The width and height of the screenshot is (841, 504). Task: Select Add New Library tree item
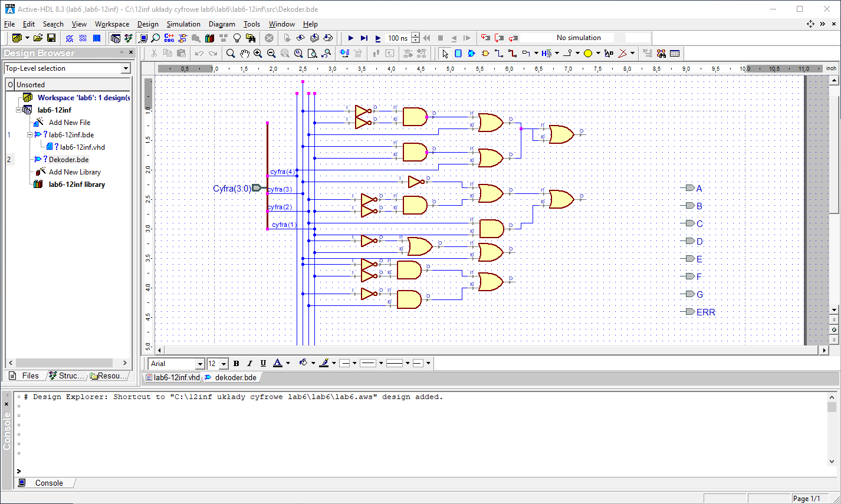pos(74,172)
